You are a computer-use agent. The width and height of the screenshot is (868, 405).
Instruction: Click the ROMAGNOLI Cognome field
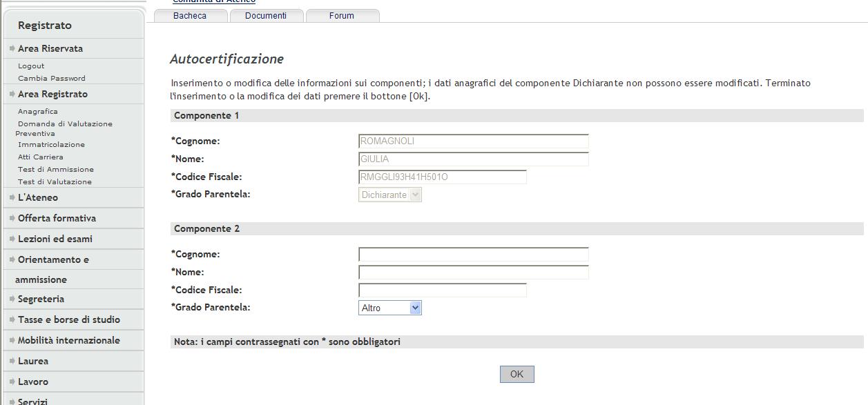(x=474, y=141)
